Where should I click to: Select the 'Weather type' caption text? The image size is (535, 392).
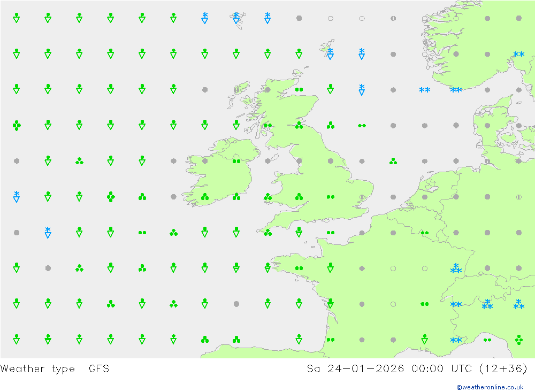(x=37, y=369)
